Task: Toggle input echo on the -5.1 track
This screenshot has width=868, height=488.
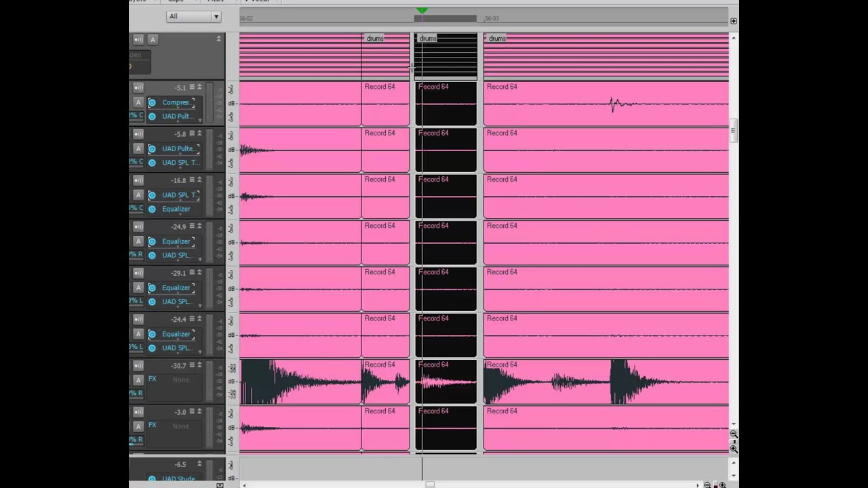Action: pyautogui.click(x=138, y=87)
